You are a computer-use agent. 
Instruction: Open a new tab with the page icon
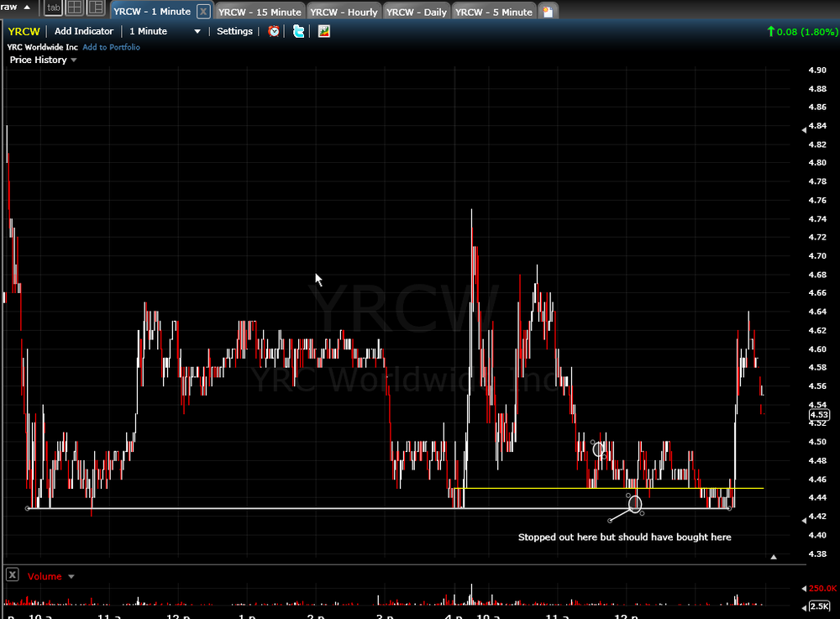click(548, 12)
